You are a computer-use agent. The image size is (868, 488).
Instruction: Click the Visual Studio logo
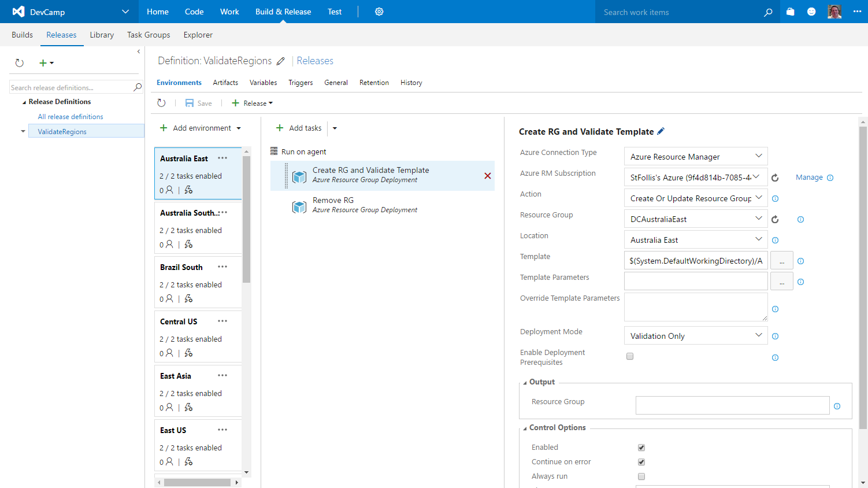coord(18,12)
